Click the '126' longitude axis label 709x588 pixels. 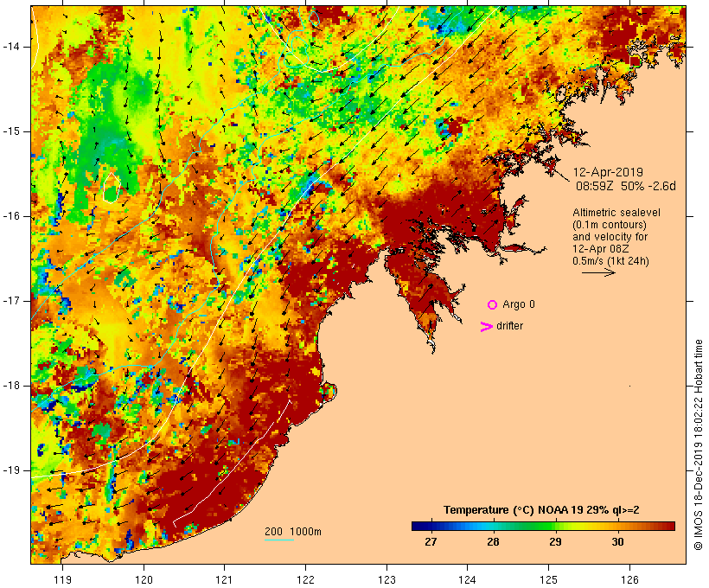tap(629, 579)
